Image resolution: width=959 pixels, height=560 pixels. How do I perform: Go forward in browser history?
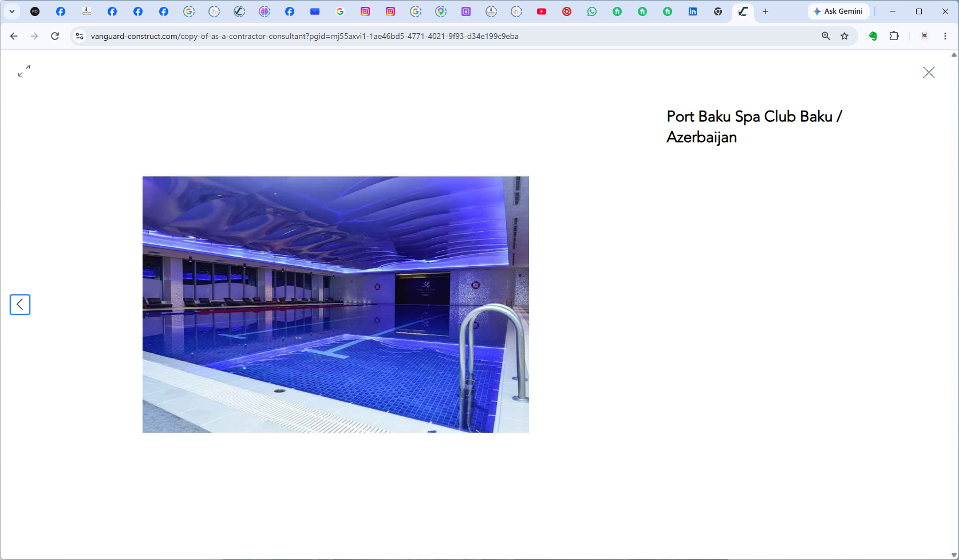click(34, 36)
